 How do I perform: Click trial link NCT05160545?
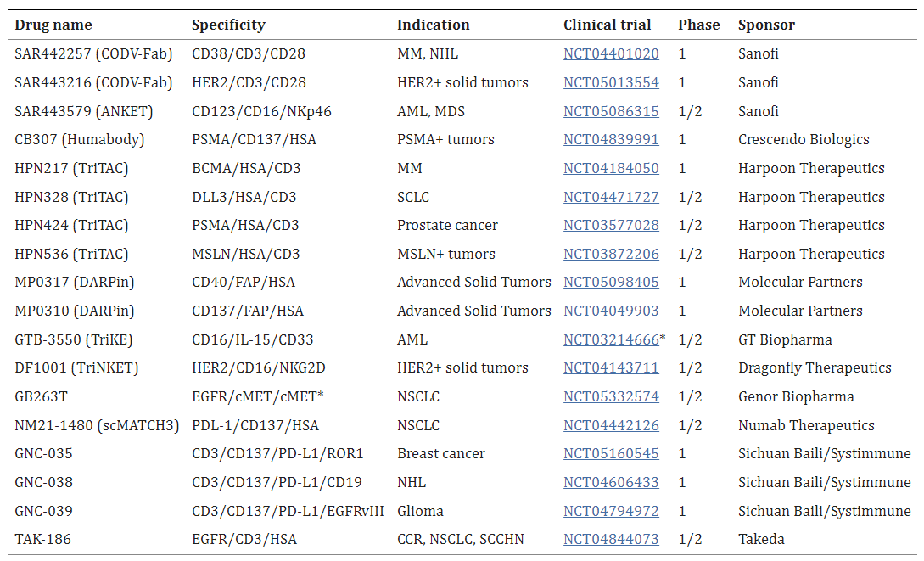611,454
